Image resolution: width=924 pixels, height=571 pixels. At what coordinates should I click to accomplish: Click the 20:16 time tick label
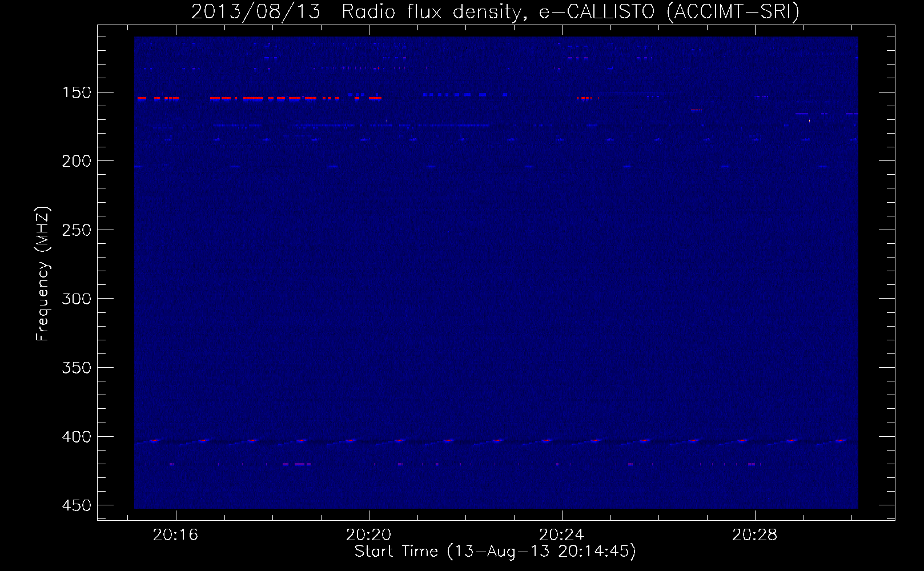(x=176, y=535)
